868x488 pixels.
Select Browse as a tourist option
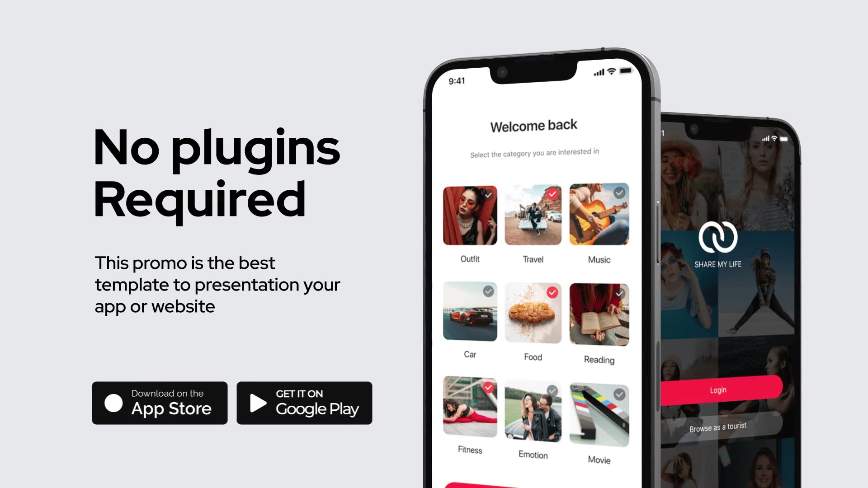717,427
